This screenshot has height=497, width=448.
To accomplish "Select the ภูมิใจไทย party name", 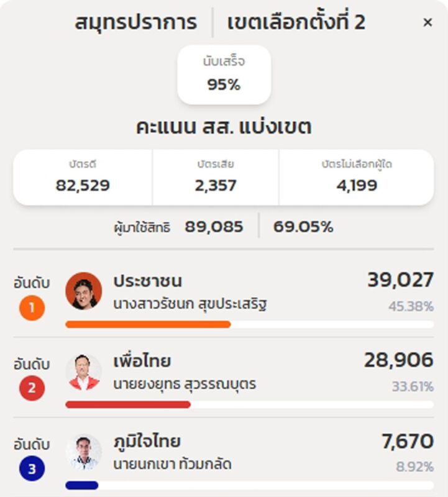I will coord(147,442).
